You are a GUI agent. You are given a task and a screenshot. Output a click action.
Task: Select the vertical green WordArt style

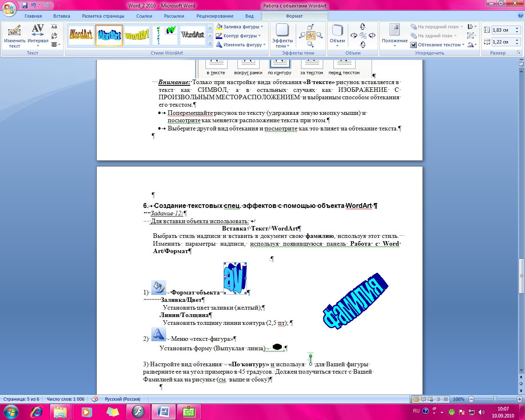click(164, 35)
